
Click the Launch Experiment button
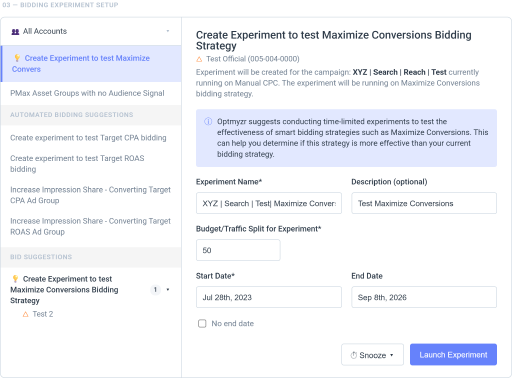[x=453, y=355]
